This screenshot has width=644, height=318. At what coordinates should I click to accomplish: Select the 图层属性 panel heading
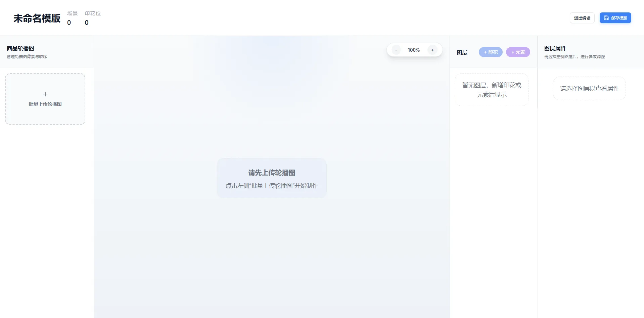[555, 48]
